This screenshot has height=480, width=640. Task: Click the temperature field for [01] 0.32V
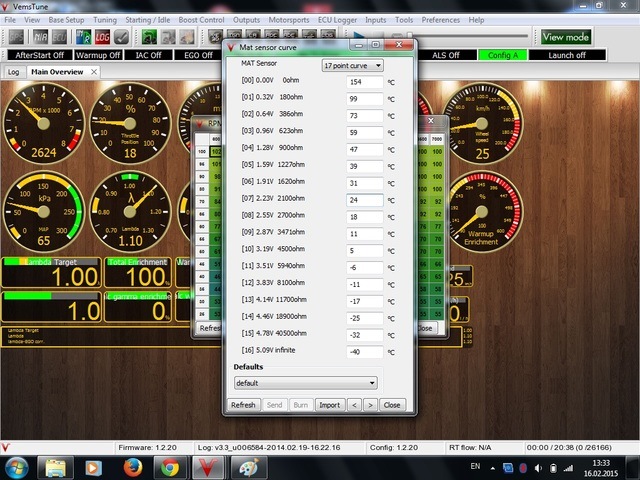tap(365, 99)
